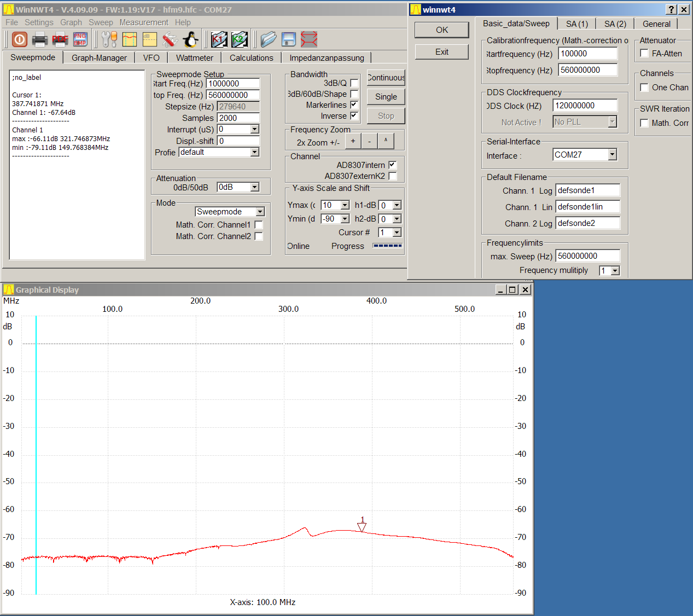693x616 pixels.
Task: Open the Measurement menu
Action: pyautogui.click(x=144, y=22)
